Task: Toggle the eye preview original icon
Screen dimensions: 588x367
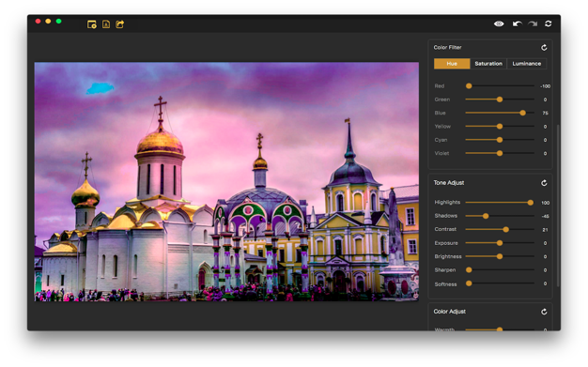Action: point(499,24)
